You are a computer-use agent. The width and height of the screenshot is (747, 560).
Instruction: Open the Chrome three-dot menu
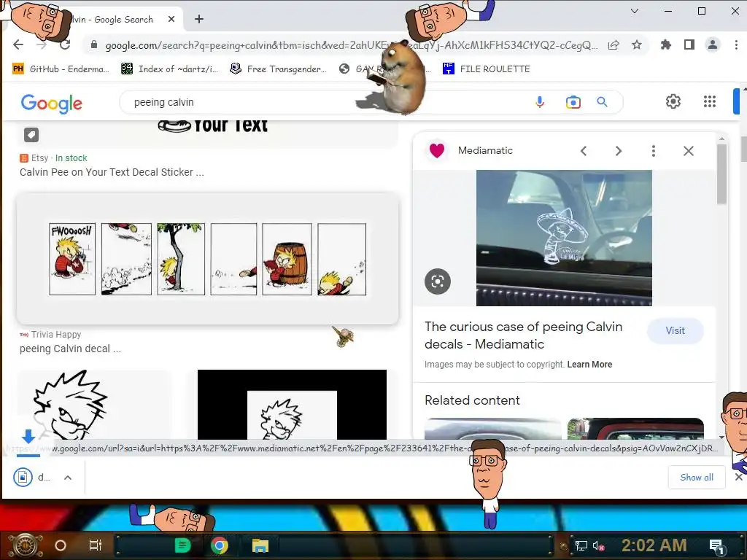pos(736,44)
